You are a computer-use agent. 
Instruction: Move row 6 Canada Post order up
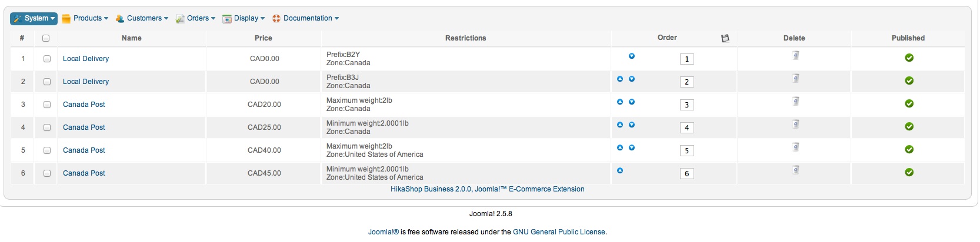coord(620,171)
